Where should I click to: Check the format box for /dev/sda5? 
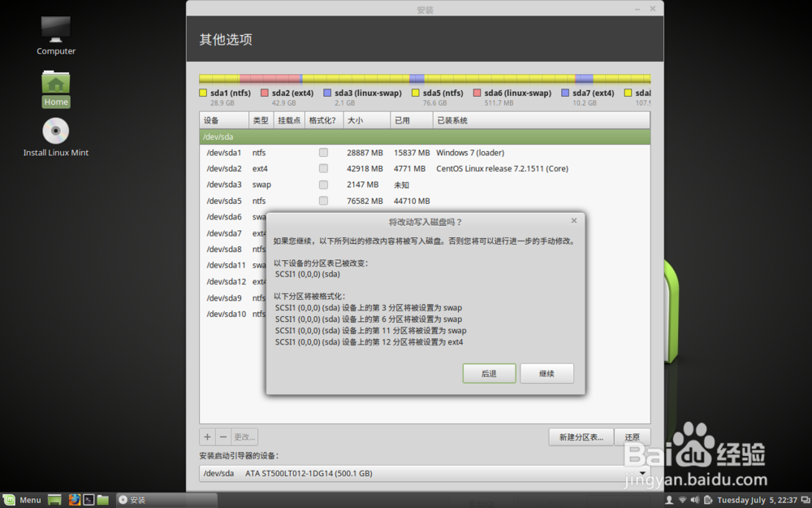pos(323,201)
